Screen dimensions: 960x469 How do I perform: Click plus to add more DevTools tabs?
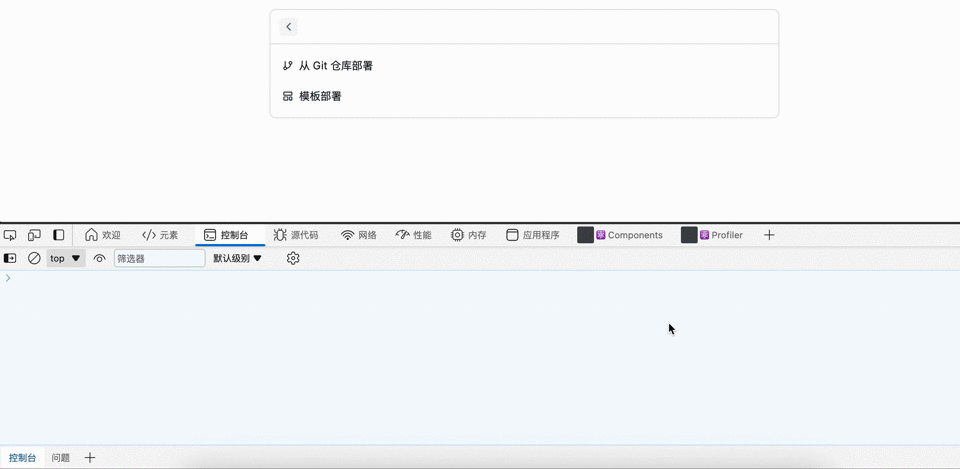770,235
